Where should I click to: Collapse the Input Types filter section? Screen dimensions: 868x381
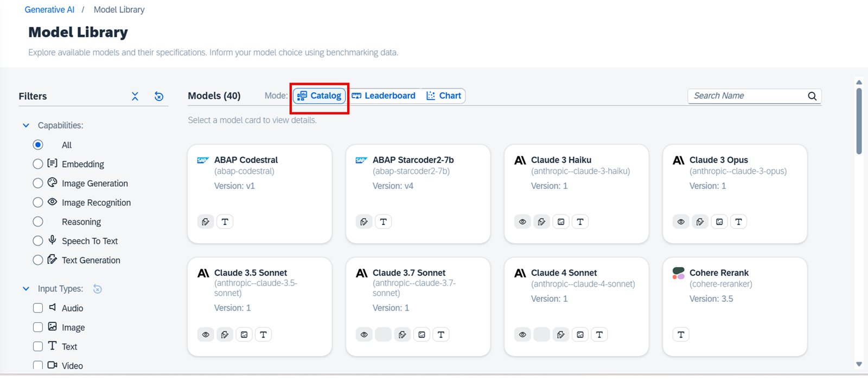[26, 289]
